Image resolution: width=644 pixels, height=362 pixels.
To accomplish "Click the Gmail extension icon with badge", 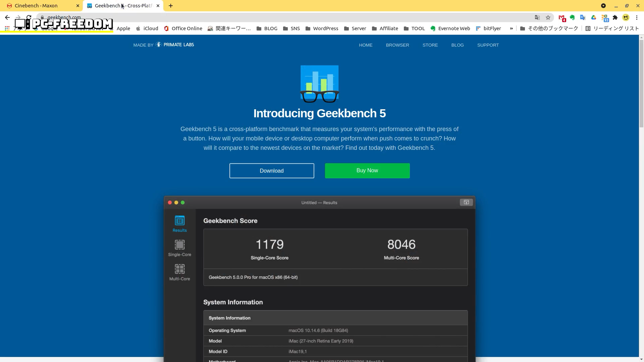I will (562, 17).
